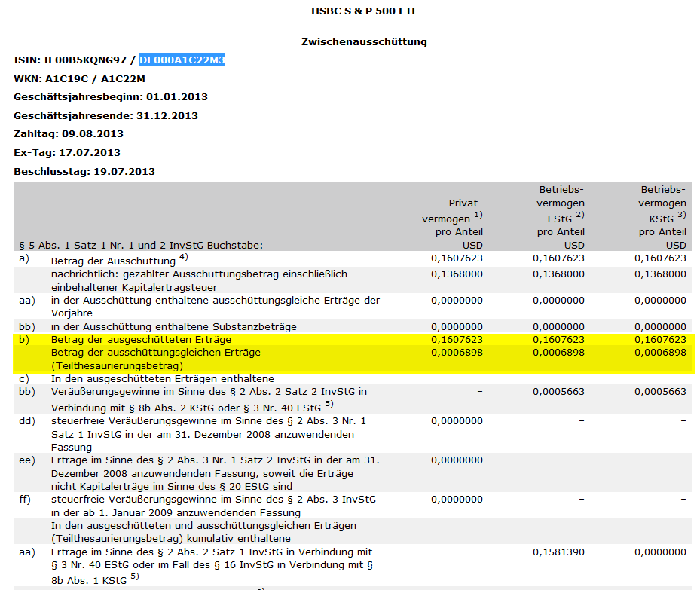Click EStG value 0,1368000 in nachrichtlich row
Image resolution: width=700 pixels, height=590 pixels.
tap(558, 274)
